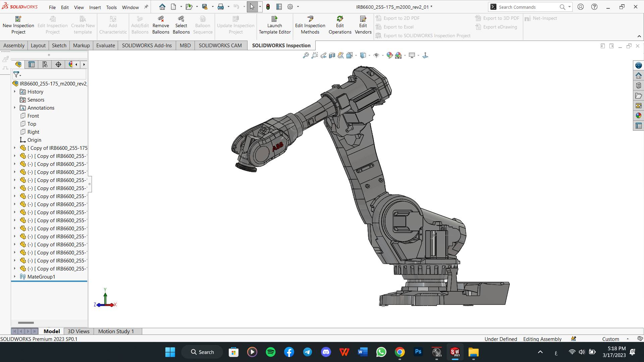Click the New document icon
The image size is (644, 362).
pos(173,7)
